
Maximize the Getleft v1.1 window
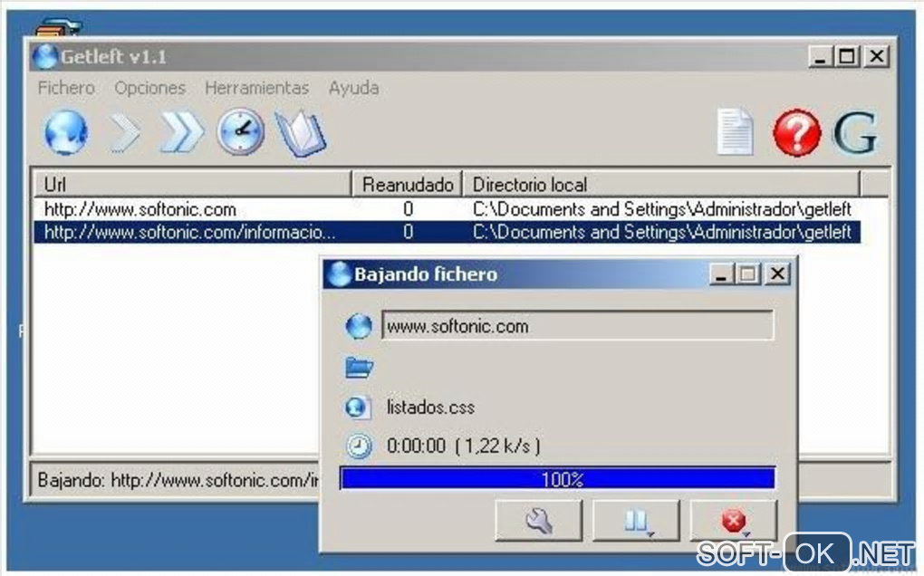coord(847,56)
